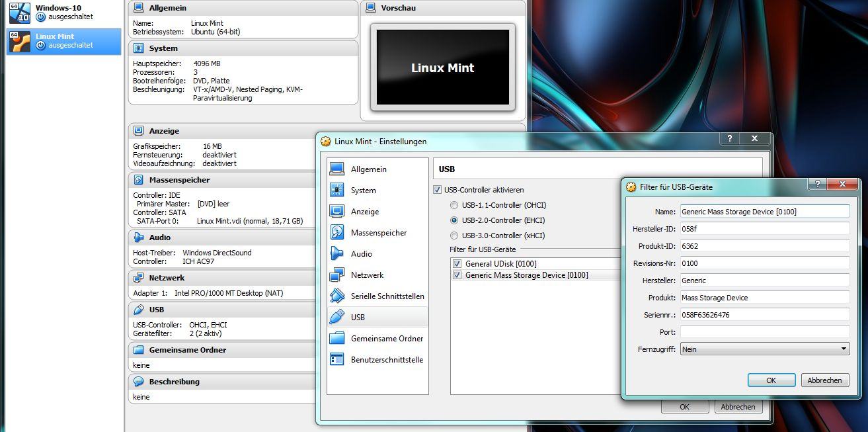This screenshot has width=868, height=432.
Task: Select USB-3.0-Controller (xHCI) radio button
Action: click(454, 236)
